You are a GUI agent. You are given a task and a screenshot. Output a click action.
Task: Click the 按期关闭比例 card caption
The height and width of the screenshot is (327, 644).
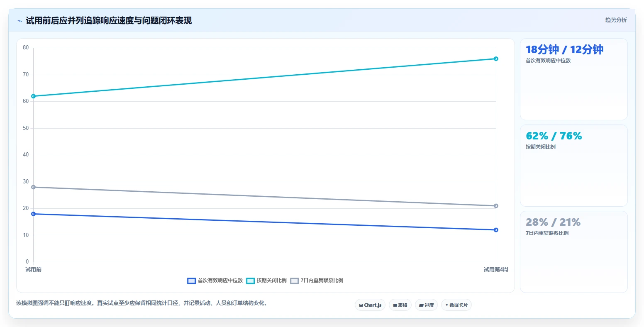(541, 147)
